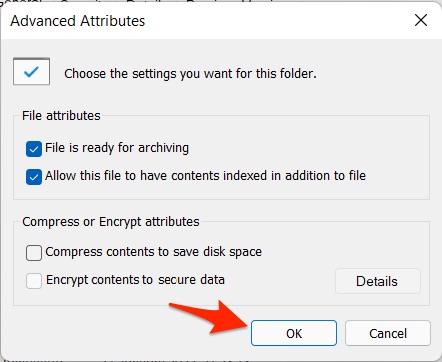The height and width of the screenshot is (362, 442).
Task: Click the blue checkmark folder-settings icon
Action: click(x=31, y=71)
